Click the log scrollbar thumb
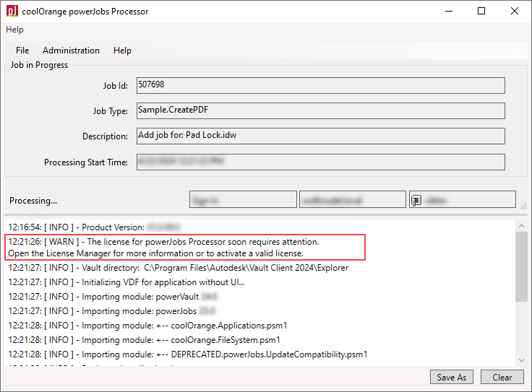 [x=521, y=266]
